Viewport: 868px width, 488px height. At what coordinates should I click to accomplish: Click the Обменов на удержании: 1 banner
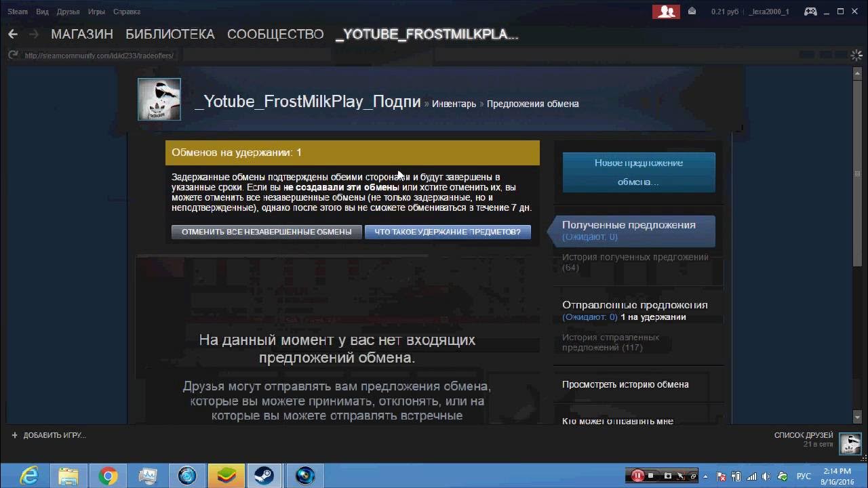353,152
